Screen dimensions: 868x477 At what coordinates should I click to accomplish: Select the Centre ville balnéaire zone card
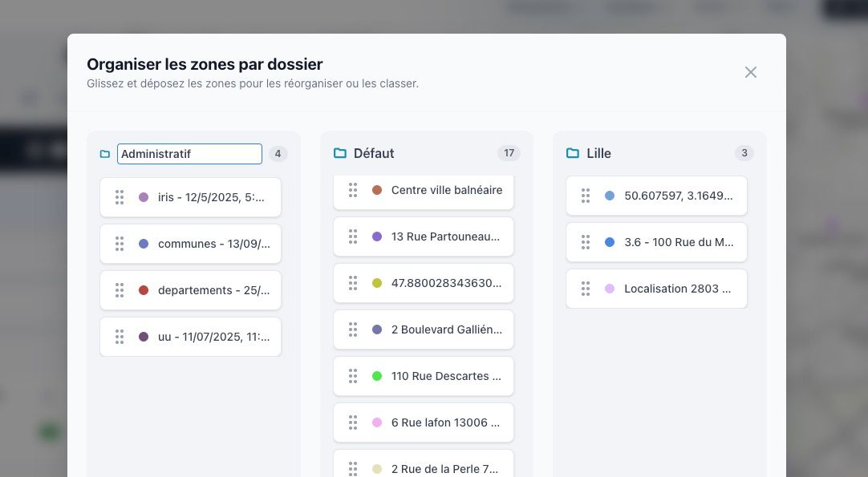click(x=445, y=191)
